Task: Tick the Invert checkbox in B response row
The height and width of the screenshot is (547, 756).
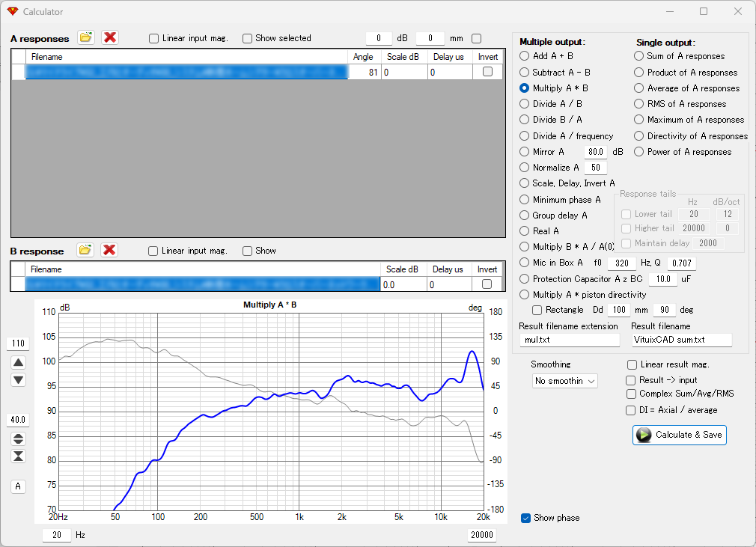Action: click(487, 284)
